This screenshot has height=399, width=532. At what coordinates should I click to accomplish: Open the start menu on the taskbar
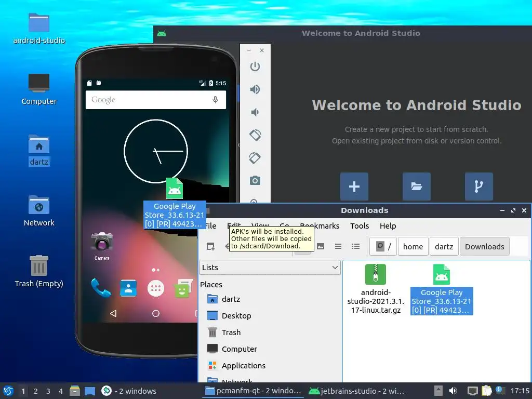(8, 391)
